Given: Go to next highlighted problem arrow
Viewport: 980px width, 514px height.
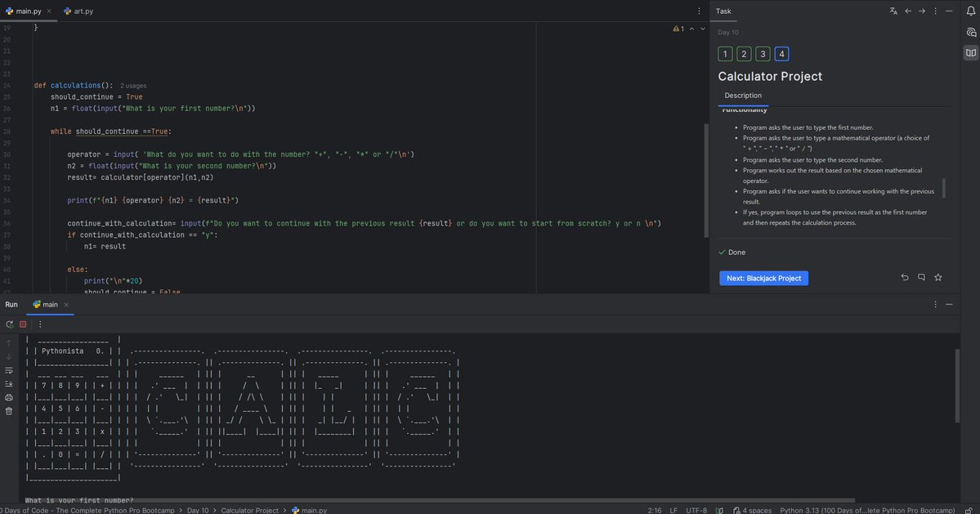Looking at the screenshot, I should tap(702, 29).
